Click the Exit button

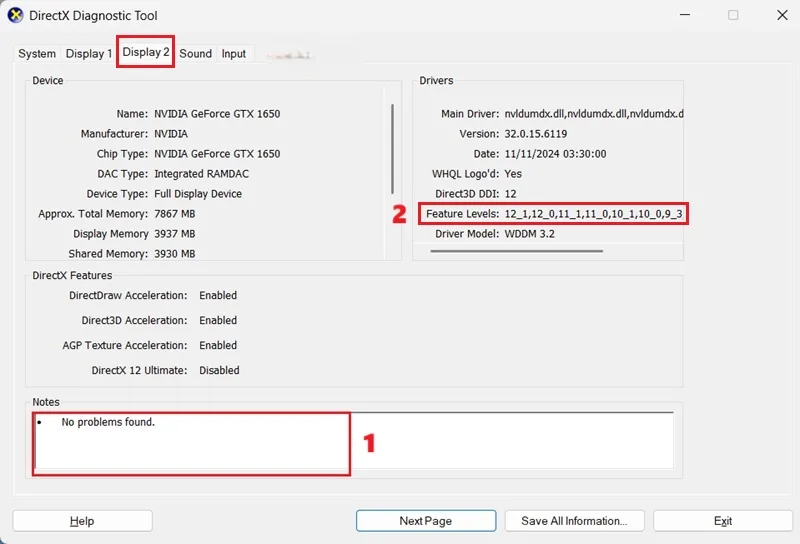723,521
